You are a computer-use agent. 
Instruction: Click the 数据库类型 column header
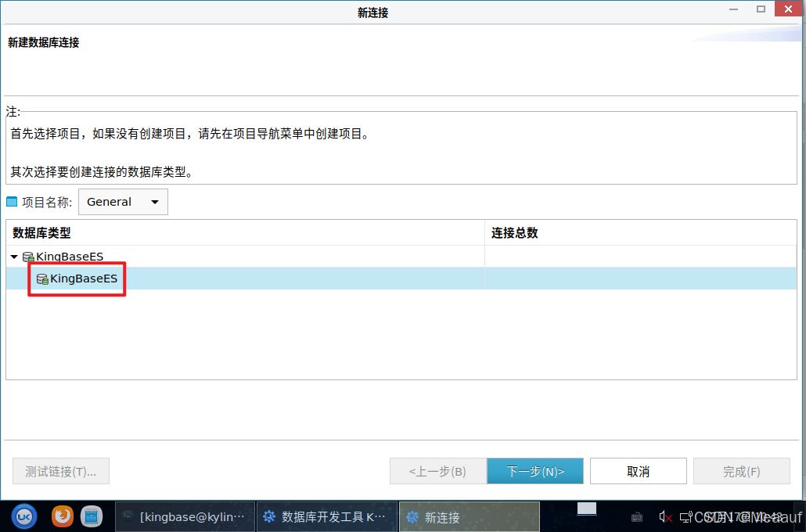coord(245,233)
